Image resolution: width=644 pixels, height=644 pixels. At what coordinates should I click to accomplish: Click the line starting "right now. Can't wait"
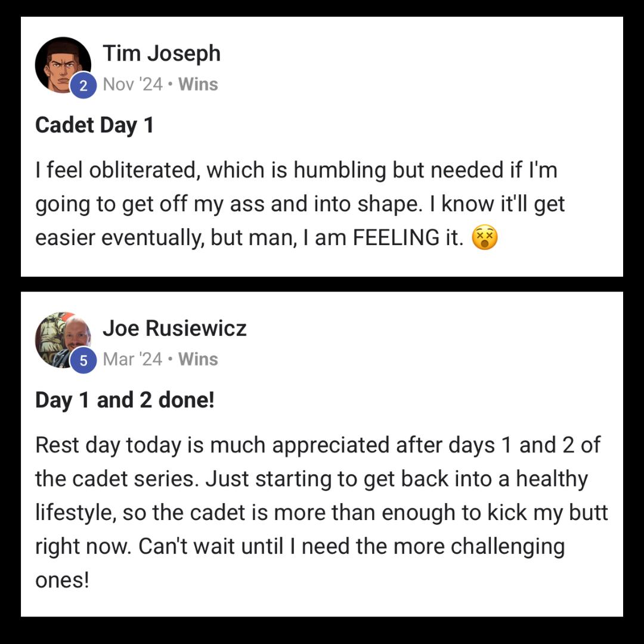tap(299, 547)
